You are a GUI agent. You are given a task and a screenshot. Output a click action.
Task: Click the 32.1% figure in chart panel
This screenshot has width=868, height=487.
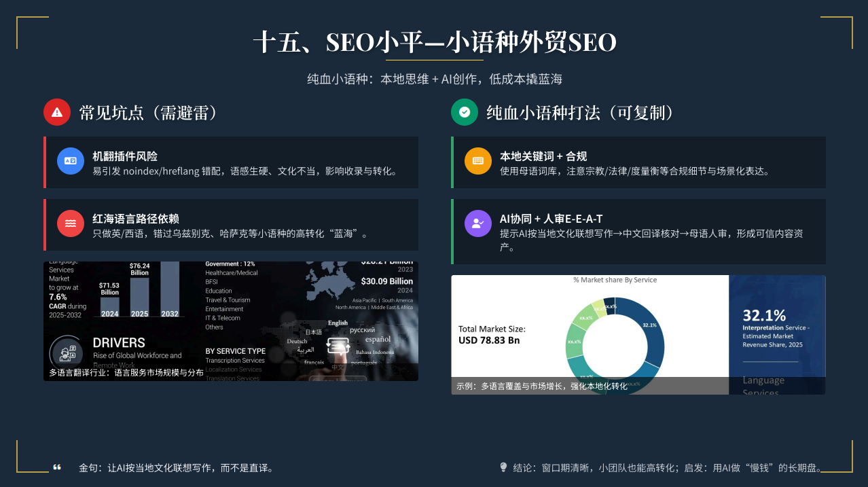pos(764,315)
